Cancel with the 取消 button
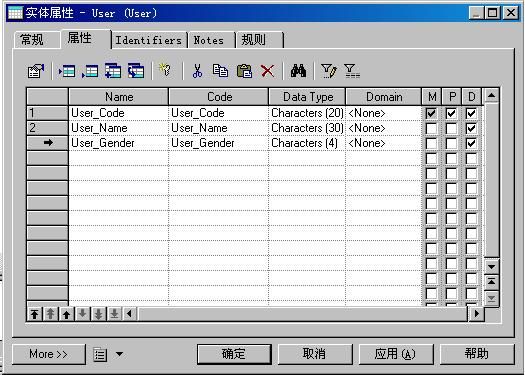Screen dimensions: 525x375 click(x=314, y=354)
